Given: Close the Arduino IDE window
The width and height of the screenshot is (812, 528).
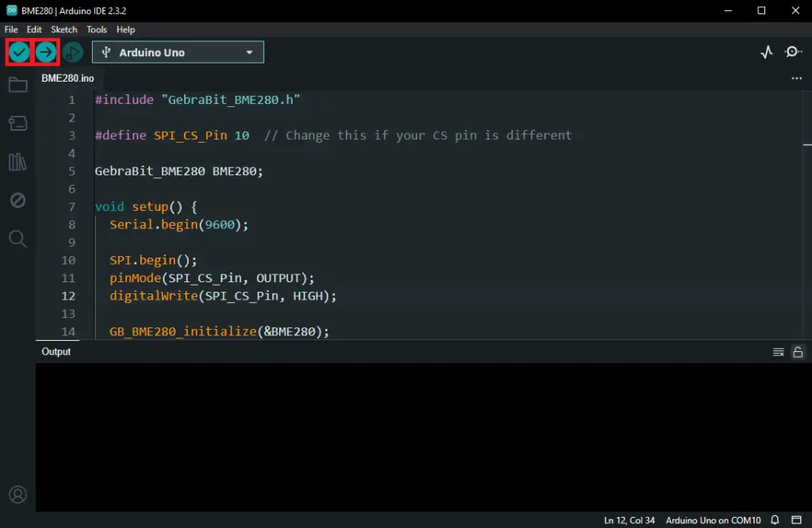Looking at the screenshot, I should coord(795,10).
